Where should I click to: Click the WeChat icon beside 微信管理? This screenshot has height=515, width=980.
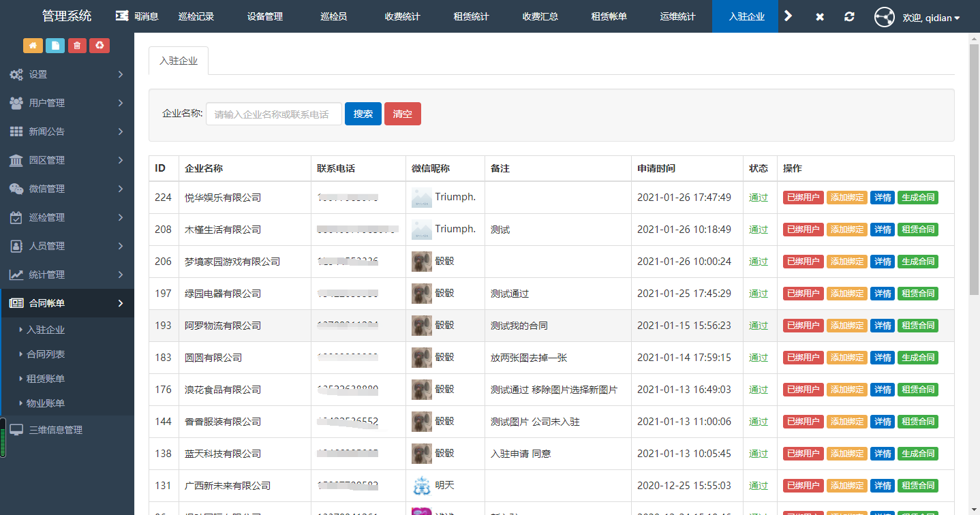click(x=16, y=189)
